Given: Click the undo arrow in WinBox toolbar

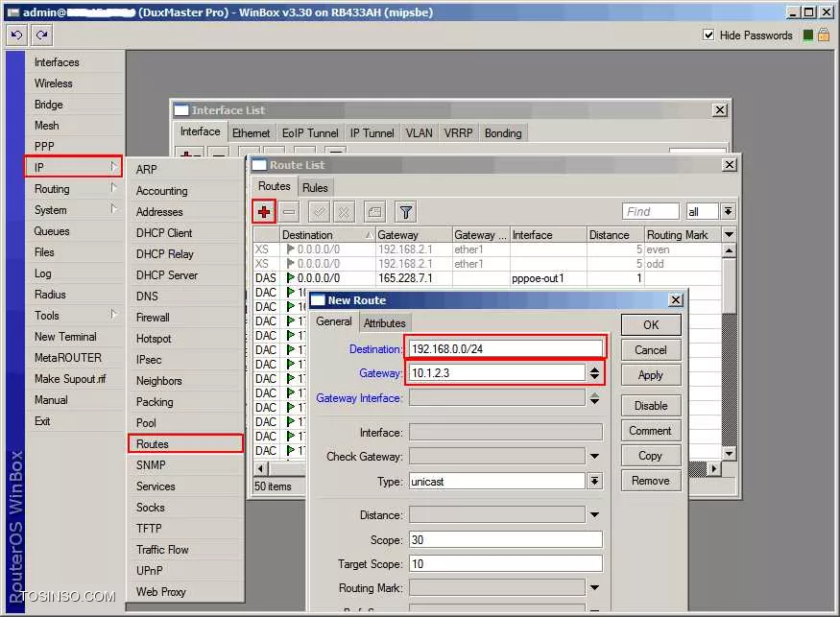Looking at the screenshot, I should (x=16, y=36).
